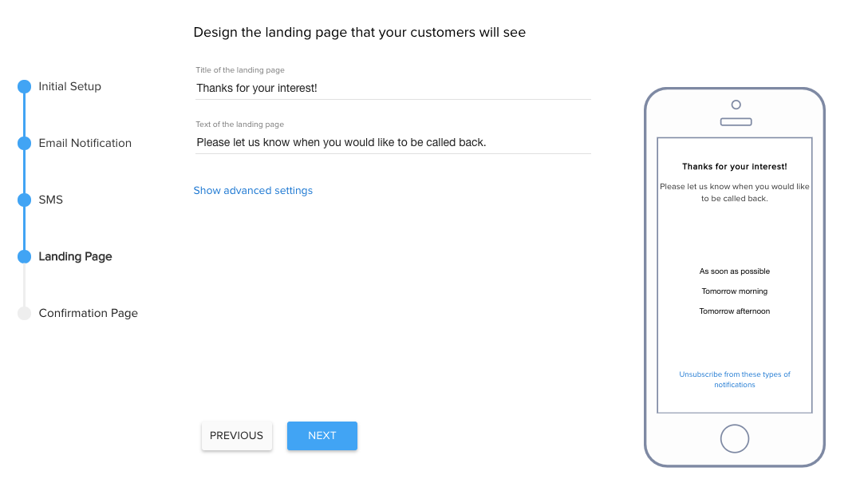Open the Email Notification step label
The image size is (868, 487).
tap(85, 143)
